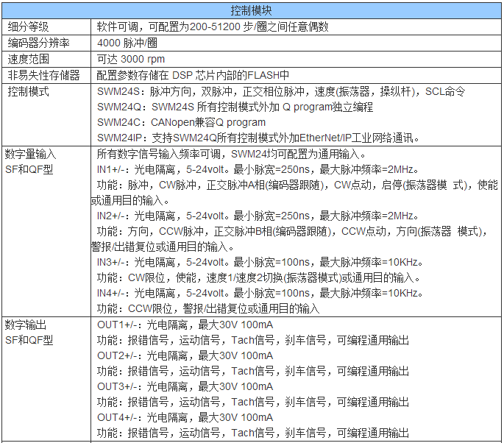
Task: Select the 控制模式 label
Action: click(28, 92)
